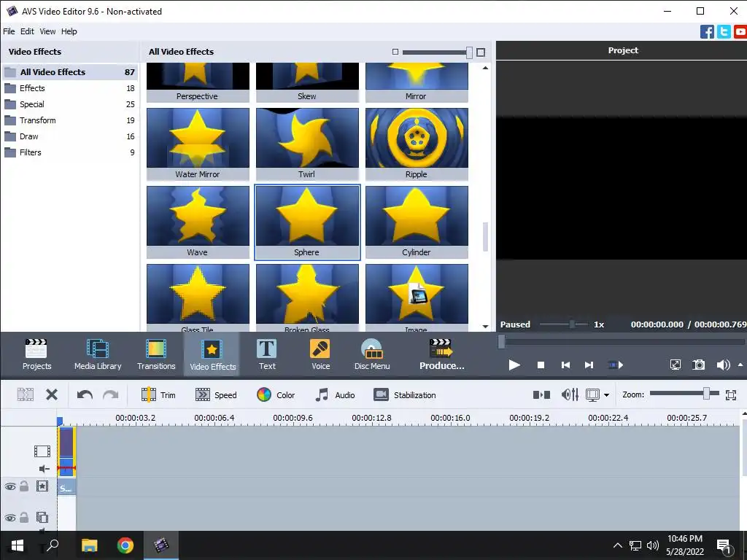Lock the video effects track

[24, 486]
